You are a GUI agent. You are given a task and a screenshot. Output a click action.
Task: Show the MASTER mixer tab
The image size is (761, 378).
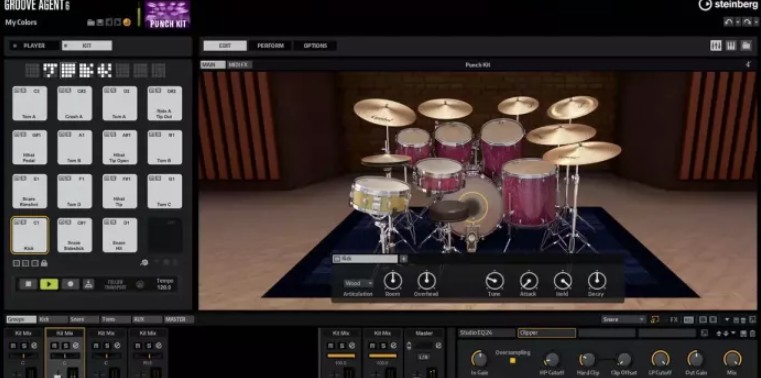179,320
